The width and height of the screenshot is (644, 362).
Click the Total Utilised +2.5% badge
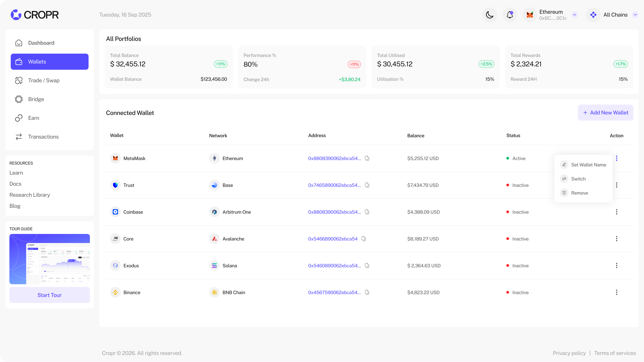[x=486, y=64]
